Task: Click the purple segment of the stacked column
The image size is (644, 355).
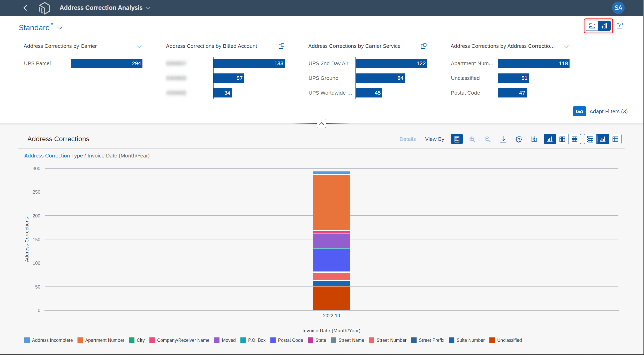Action: (331, 241)
